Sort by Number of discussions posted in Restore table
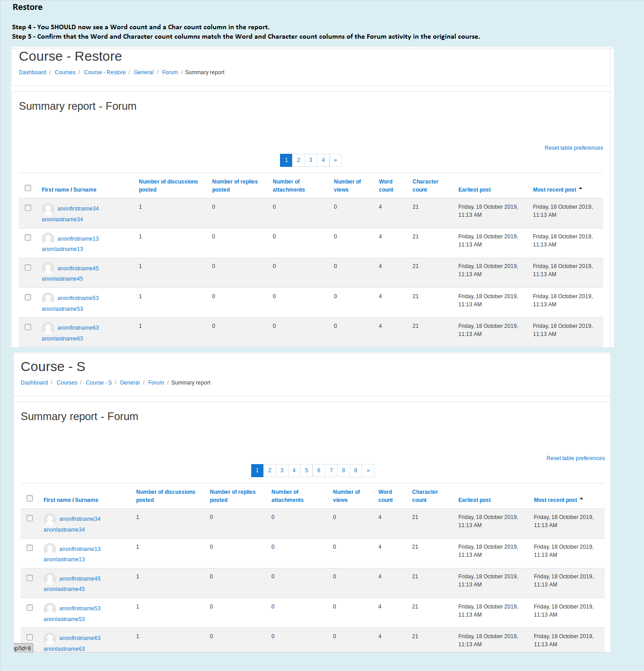 pos(169,186)
